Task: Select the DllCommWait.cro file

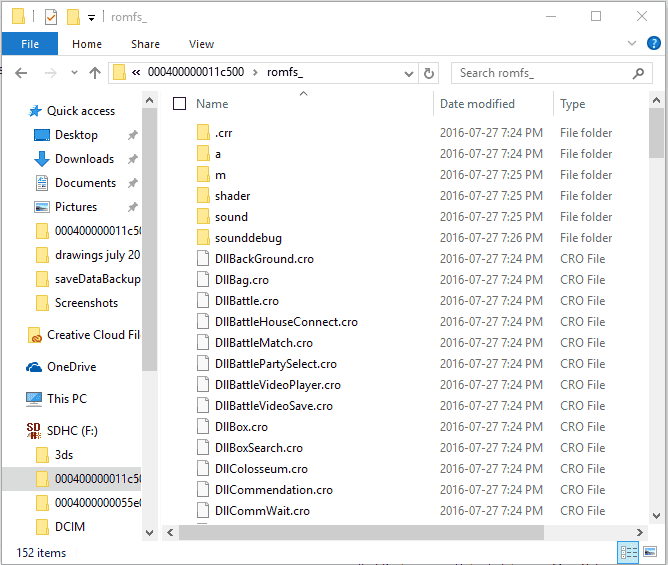Action: tap(262, 510)
